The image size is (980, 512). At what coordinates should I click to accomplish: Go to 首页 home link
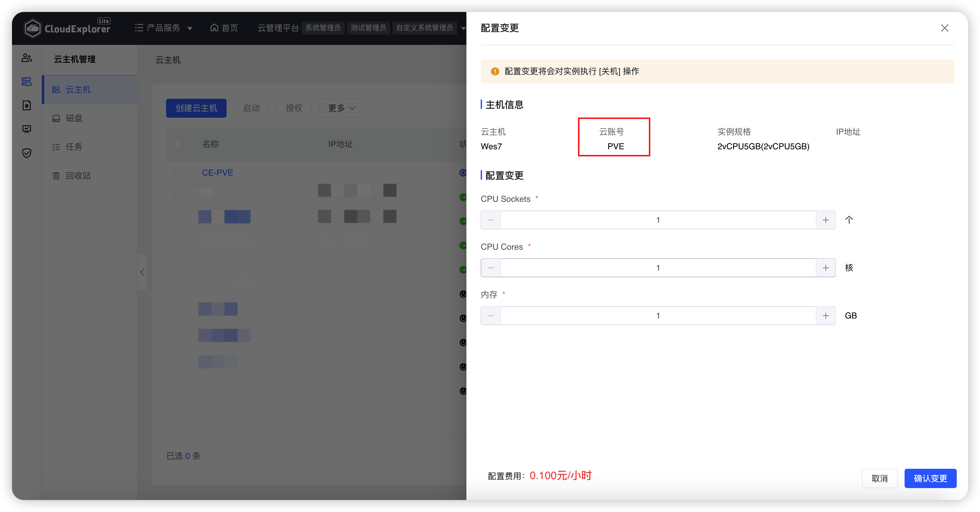(225, 28)
